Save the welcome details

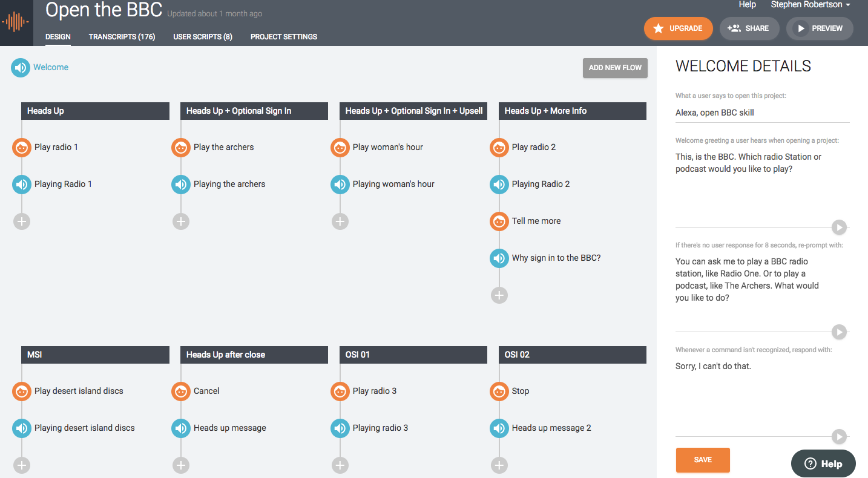tap(703, 460)
